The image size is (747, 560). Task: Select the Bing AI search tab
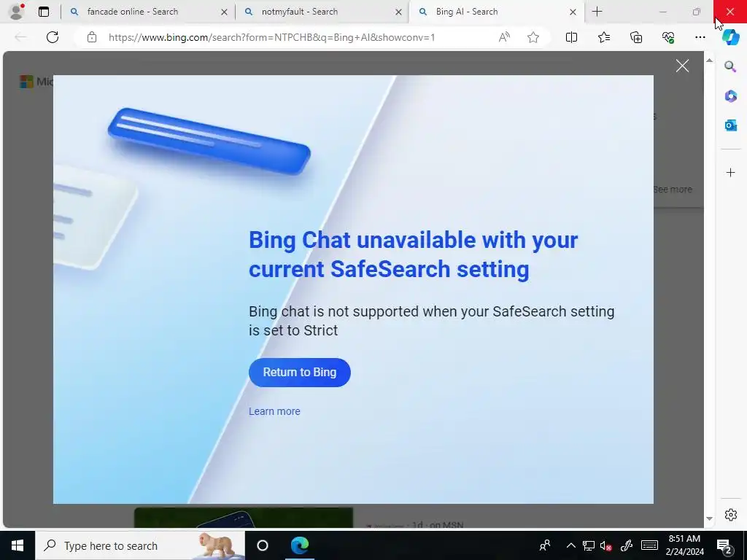coord(495,12)
